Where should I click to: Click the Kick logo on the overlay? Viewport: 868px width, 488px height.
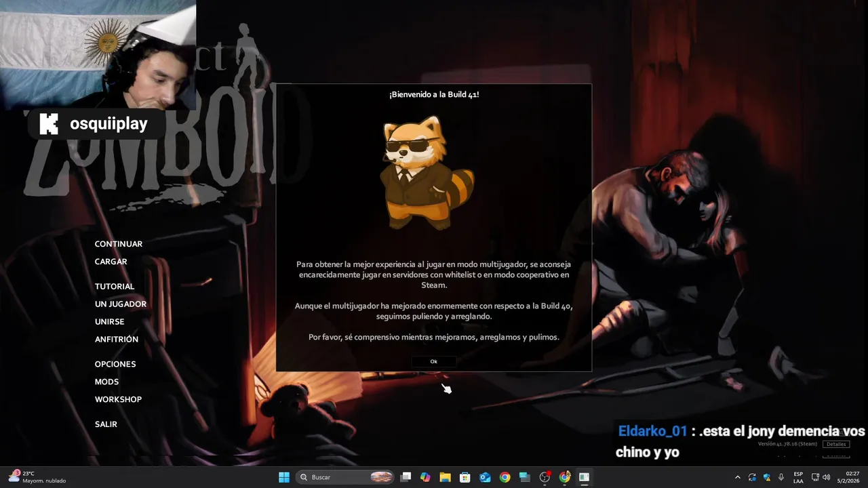(49, 124)
